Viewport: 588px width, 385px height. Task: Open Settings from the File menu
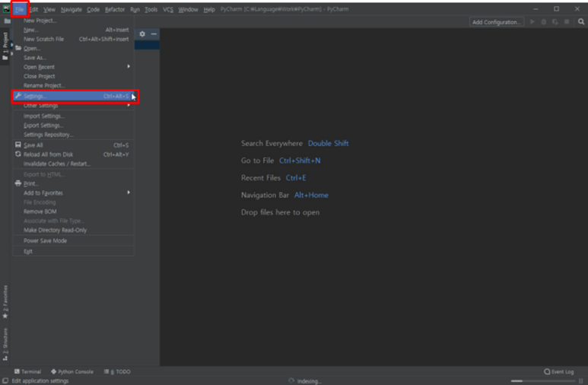pos(74,97)
